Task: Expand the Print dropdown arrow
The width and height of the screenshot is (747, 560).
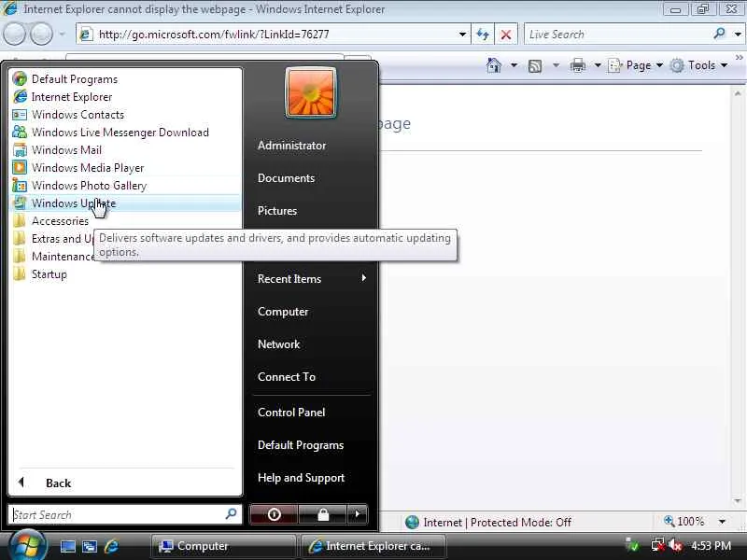Action: pyautogui.click(x=598, y=65)
